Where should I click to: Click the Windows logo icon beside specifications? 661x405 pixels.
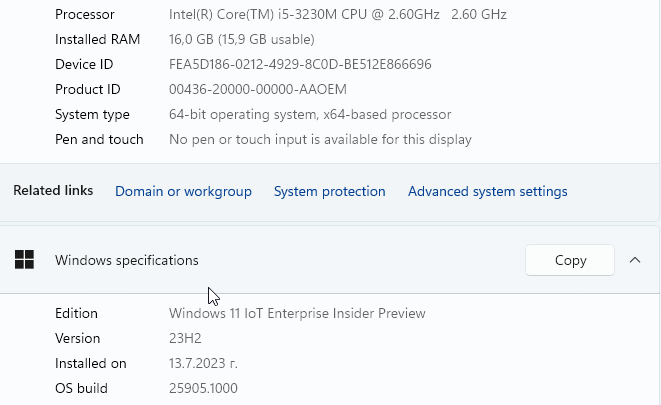point(24,260)
